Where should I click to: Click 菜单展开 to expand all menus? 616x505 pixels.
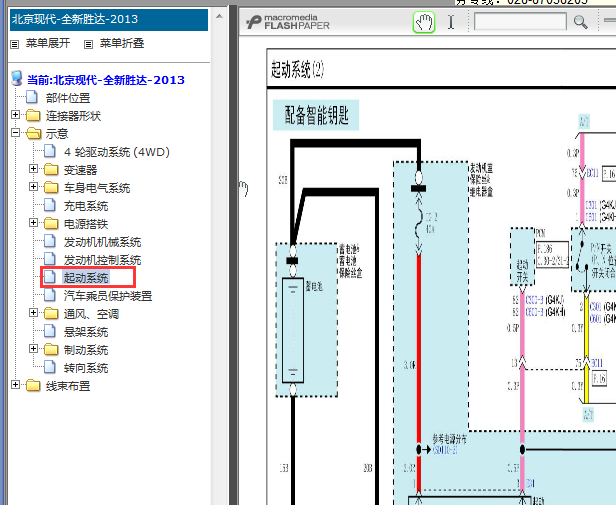[48, 43]
